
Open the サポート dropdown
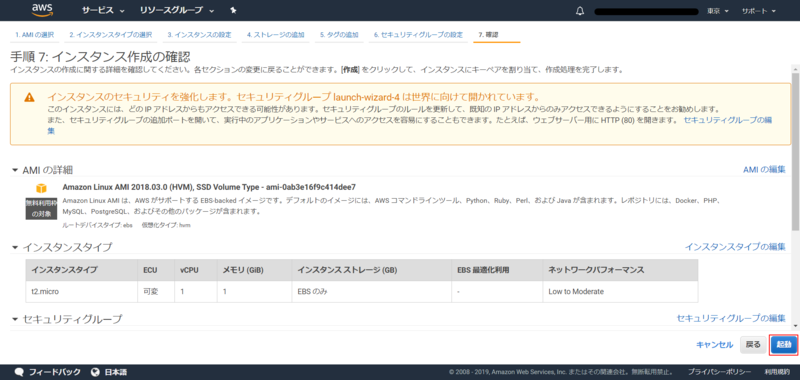[x=759, y=11]
